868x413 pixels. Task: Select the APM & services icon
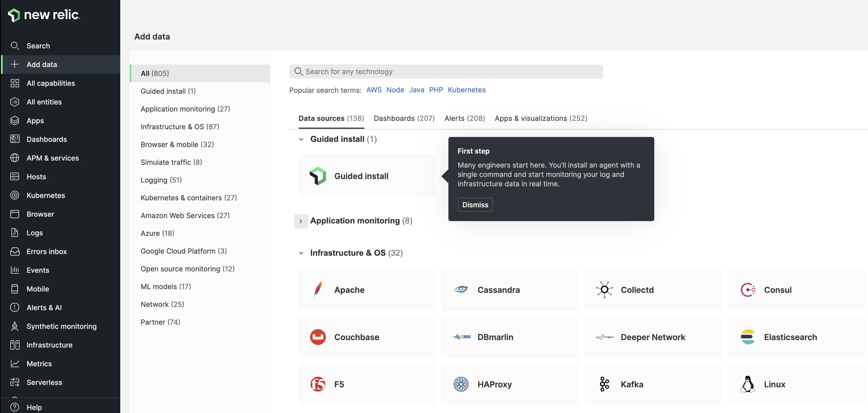point(15,158)
